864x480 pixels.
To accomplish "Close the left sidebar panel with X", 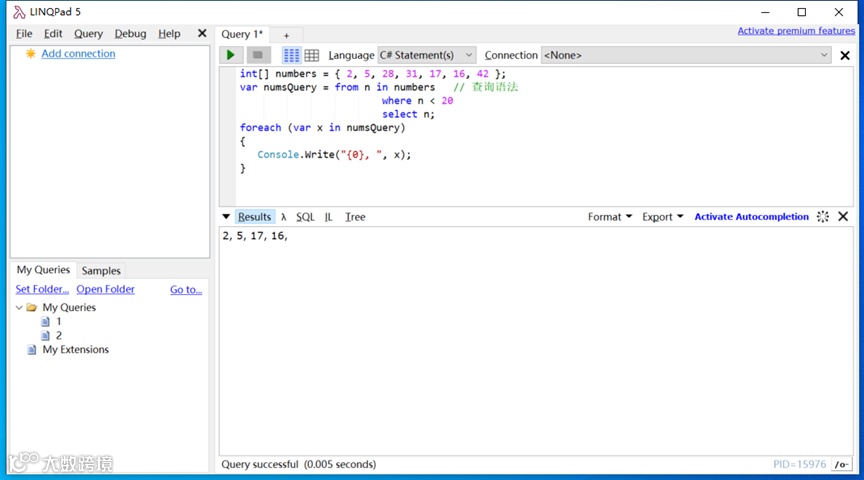I will tap(202, 34).
